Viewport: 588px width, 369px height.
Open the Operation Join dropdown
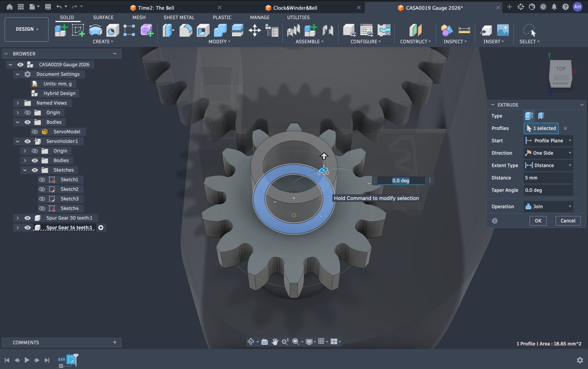click(x=548, y=206)
